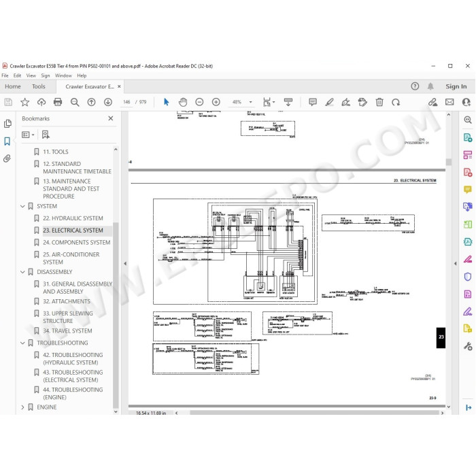Collapse the SYSTEM bookmark group
This screenshot has height=476, width=476.
point(22,206)
